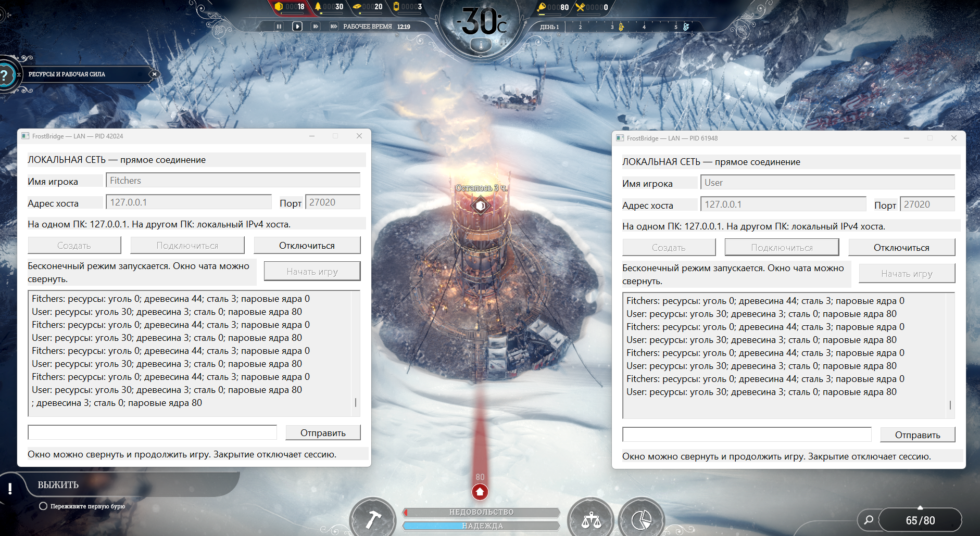Open the economy pie chart icon
The image size is (980, 536).
point(641,519)
